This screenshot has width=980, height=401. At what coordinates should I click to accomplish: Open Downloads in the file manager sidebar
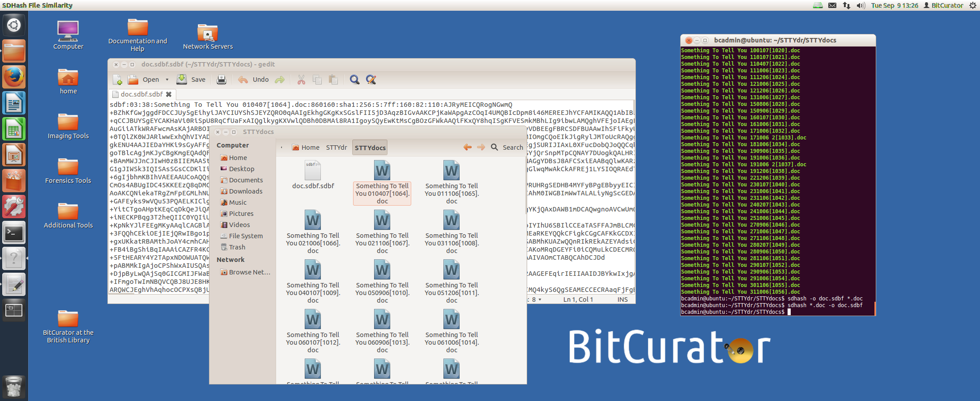tap(246, 191)
